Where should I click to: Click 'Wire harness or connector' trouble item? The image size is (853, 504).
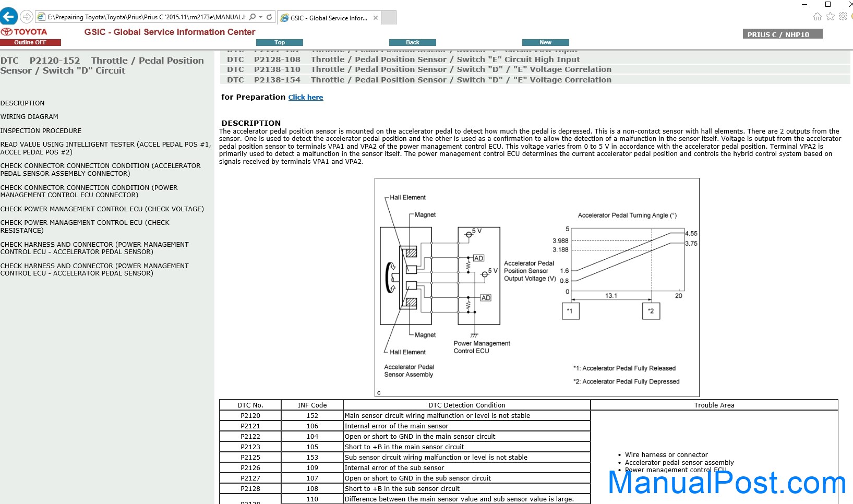click(666, 455)
